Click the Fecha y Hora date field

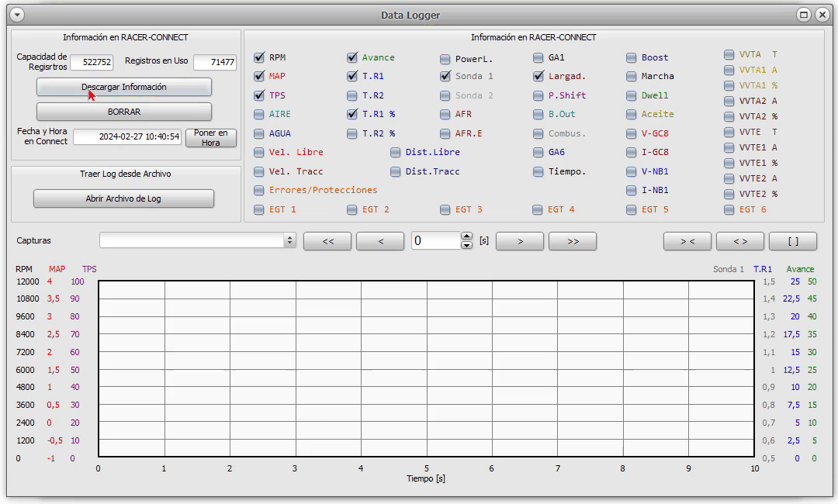tap(127, 136)
